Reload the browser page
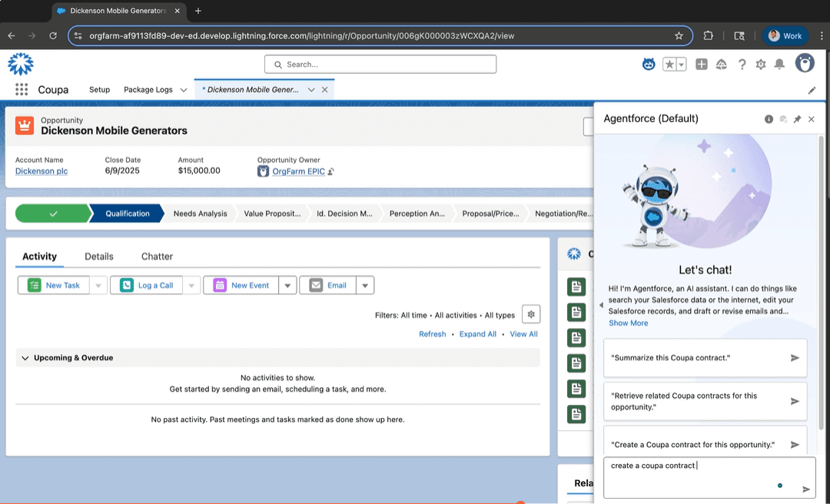 53,36
